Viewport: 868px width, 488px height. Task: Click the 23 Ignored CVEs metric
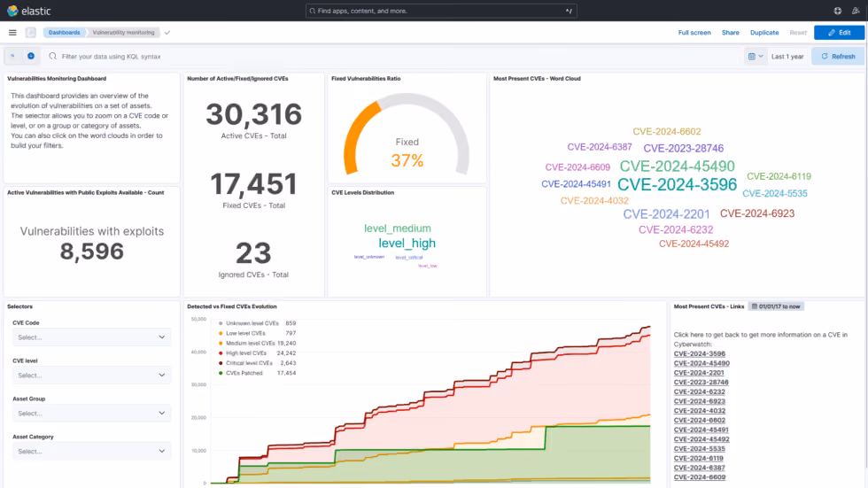[x=253, y=252]
